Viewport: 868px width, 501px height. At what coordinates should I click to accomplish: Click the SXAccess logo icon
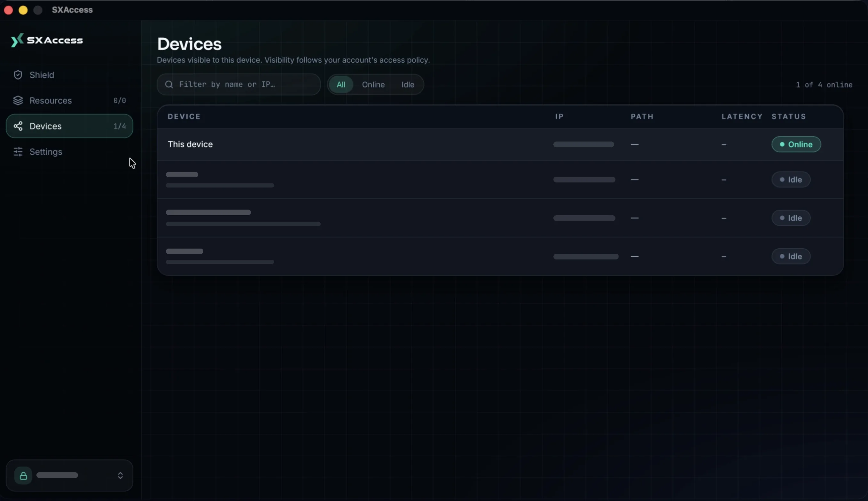tap(17, 40)
